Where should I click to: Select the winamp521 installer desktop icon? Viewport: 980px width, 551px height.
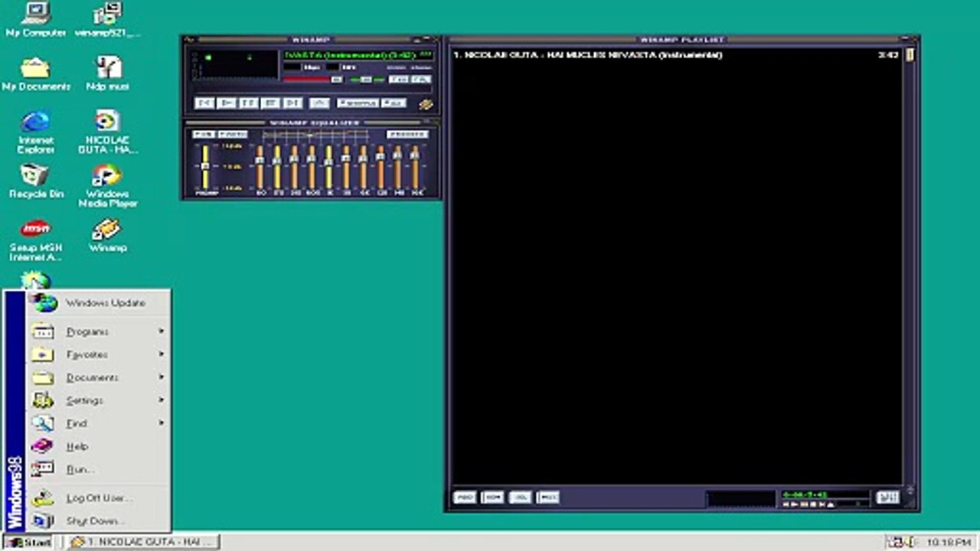[x=108, y=20]
